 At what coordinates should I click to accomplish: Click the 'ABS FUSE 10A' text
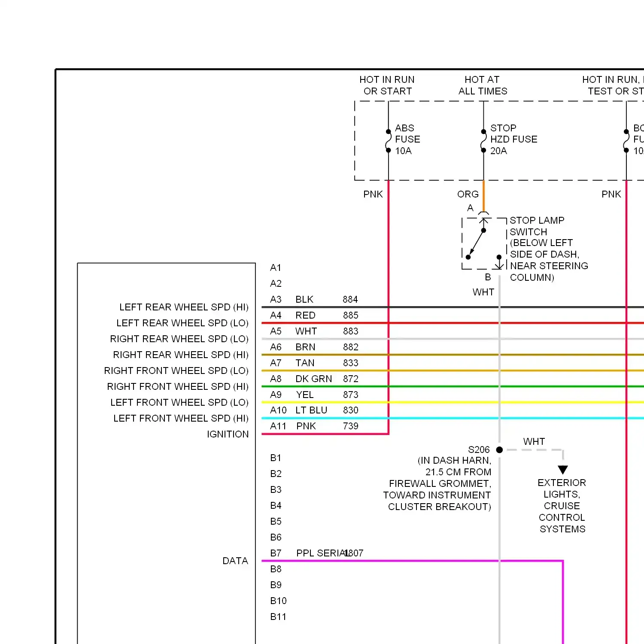pyautogui.click(x=407, y=140)
